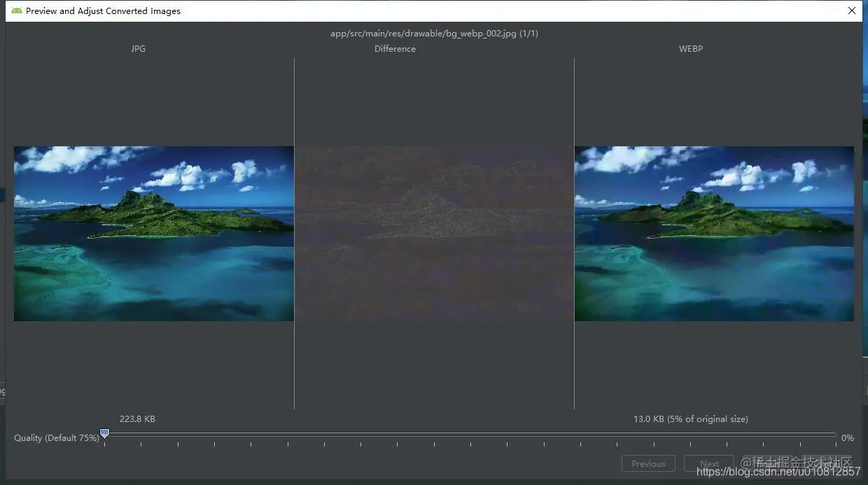Click the Difference preview image

point(434,234)
